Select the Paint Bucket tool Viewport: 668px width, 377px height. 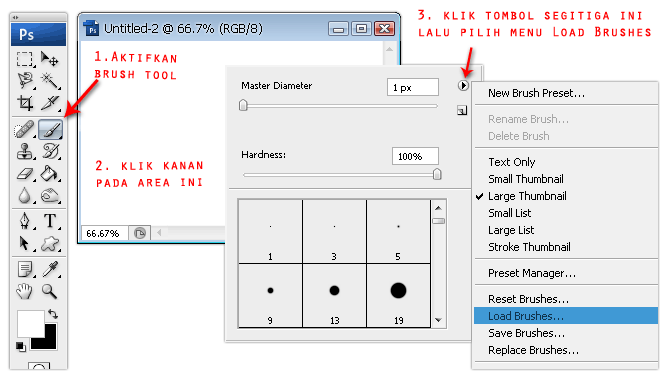[50, 174]
